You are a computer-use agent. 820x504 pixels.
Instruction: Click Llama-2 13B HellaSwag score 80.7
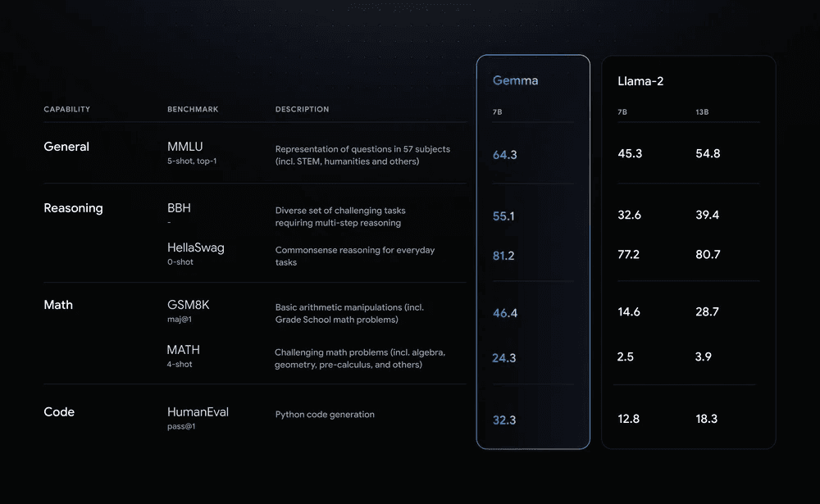708,255
